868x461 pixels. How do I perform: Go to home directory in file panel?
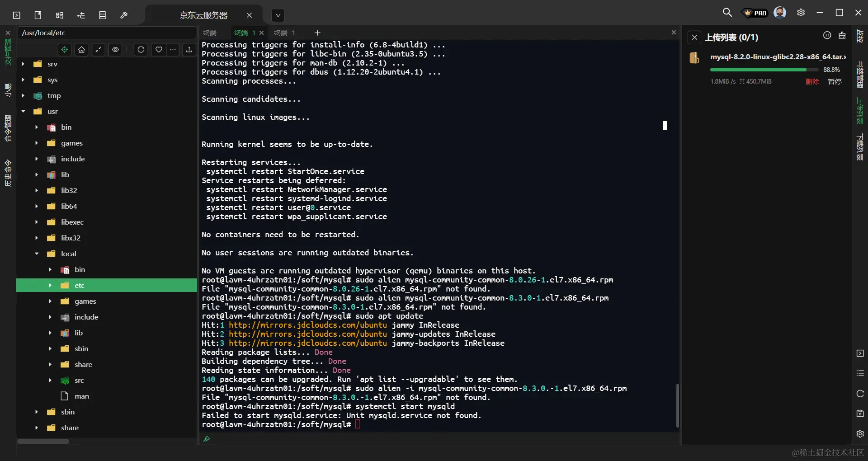click(82, 50)
